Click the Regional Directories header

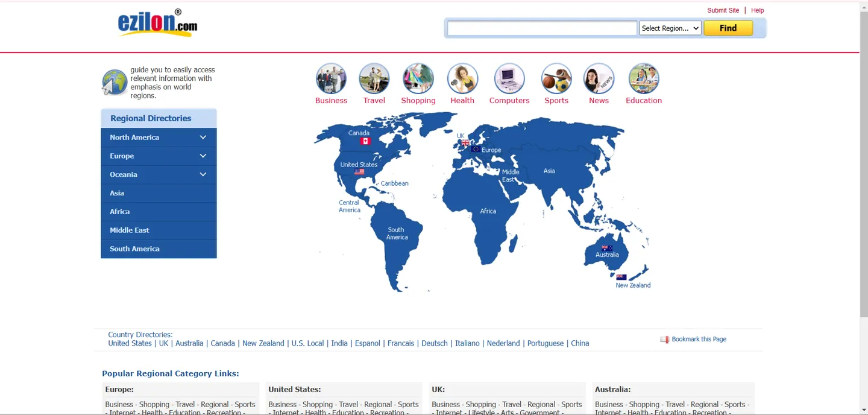pyautogui.click(x=159, y=118)
